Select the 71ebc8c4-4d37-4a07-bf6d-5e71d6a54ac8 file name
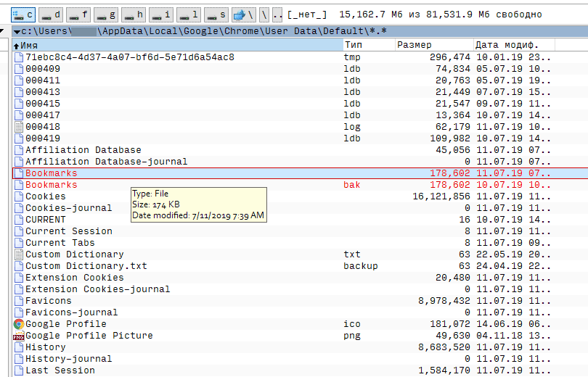Image resolution: width=588 pixels, height=377 pixels. 130,57
